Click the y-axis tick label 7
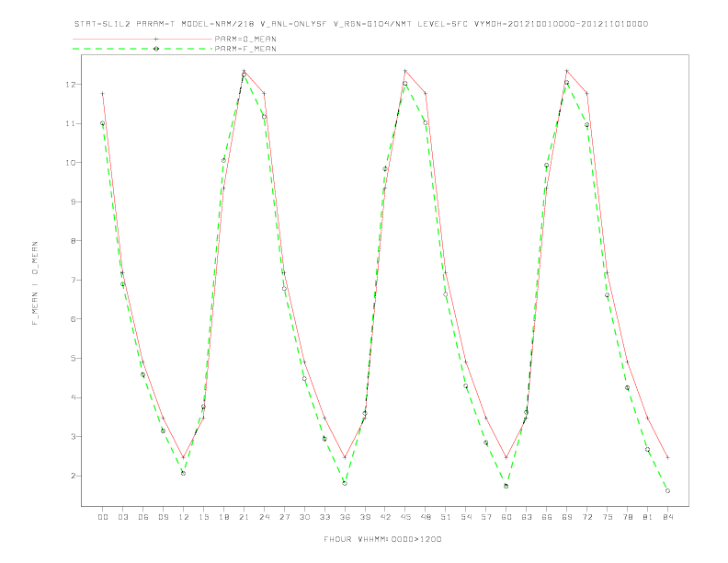Screen dimensions: 728x563 point(73,280)
